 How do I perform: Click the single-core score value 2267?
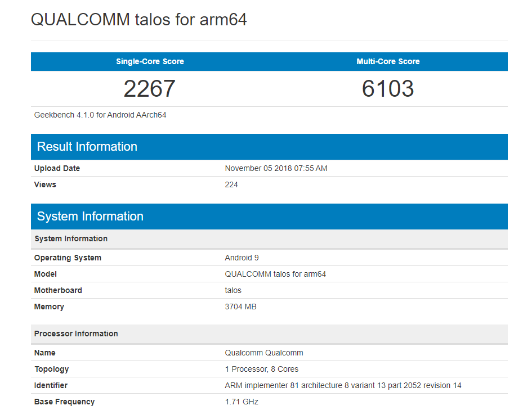pyautogui.click(x=150, y=88)
